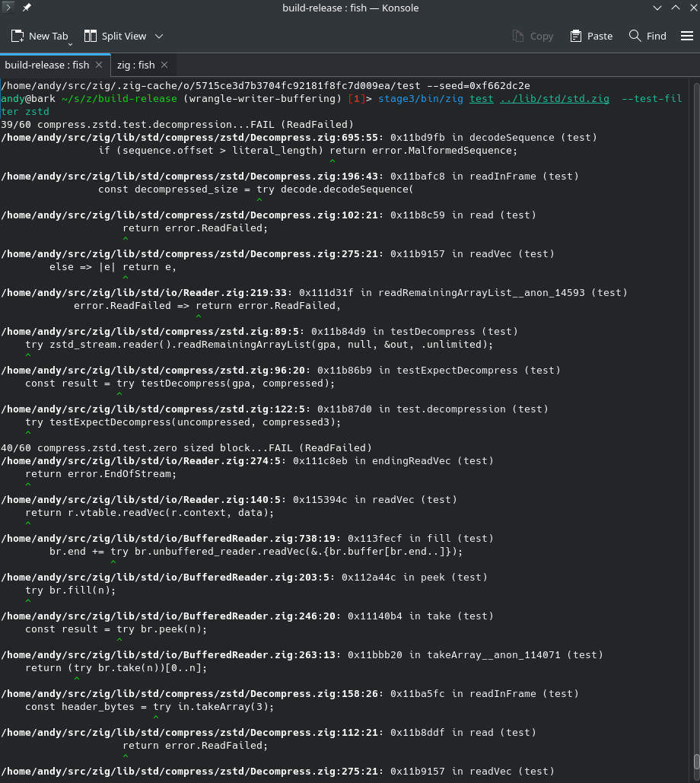The height and width of the screenshot is (783, 700).
Task: Click the ../lib/std/std.zig path in command
Action: (x=554, y=99)
